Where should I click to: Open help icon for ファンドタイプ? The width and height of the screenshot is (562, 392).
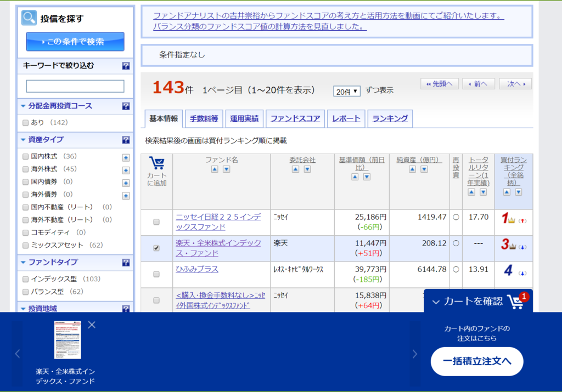pyautogui.click(x=126, y=263)
